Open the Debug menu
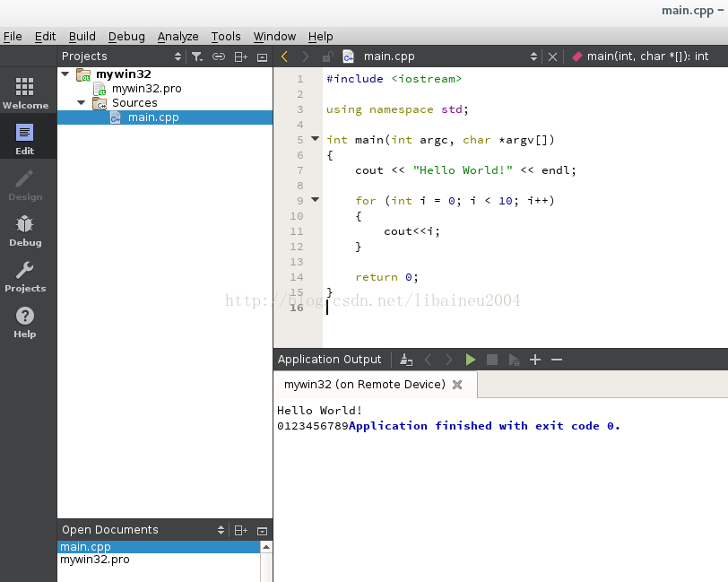This screenshot has width=728, height=582. [126, 36]
